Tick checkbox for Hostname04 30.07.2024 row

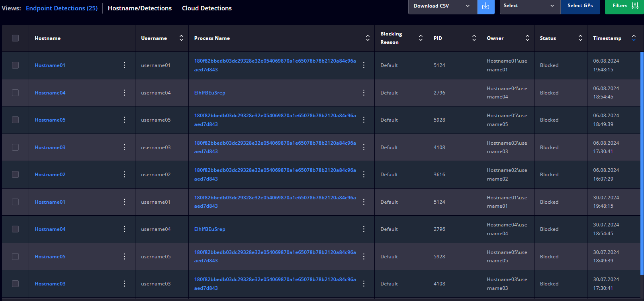pyautogui.click(x=15, y=229)
